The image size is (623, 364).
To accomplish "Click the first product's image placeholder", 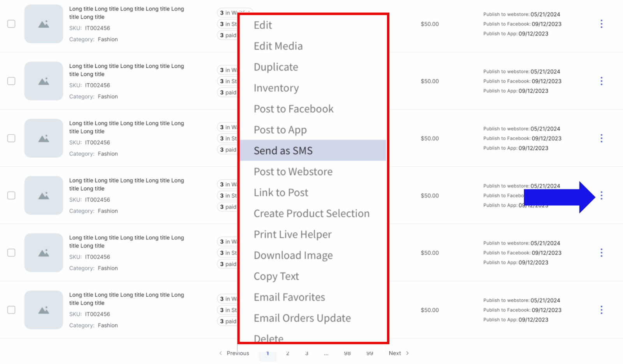I will click(x=44, y=24).
